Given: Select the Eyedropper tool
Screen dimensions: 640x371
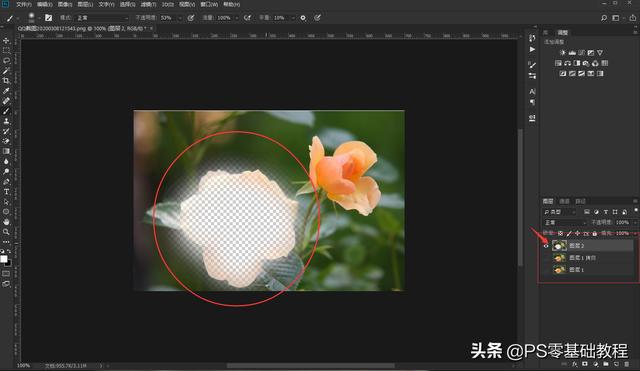Looking at the screenshot, I should [x=6, y=91].
